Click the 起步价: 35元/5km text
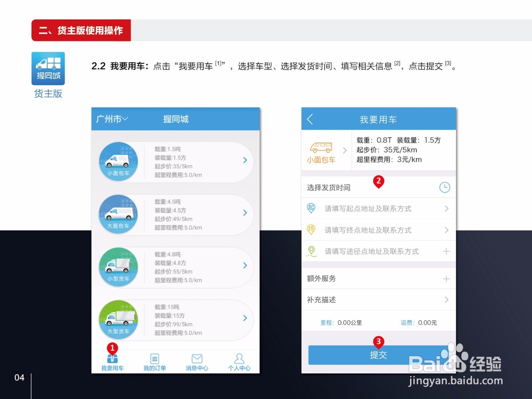 click(386, 149)
